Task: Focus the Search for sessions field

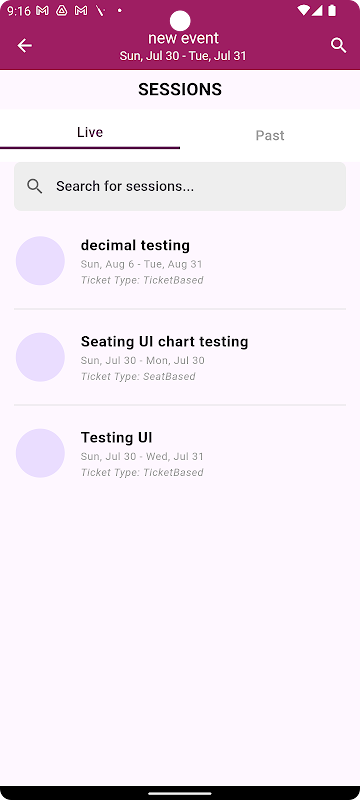Action: 180,186
